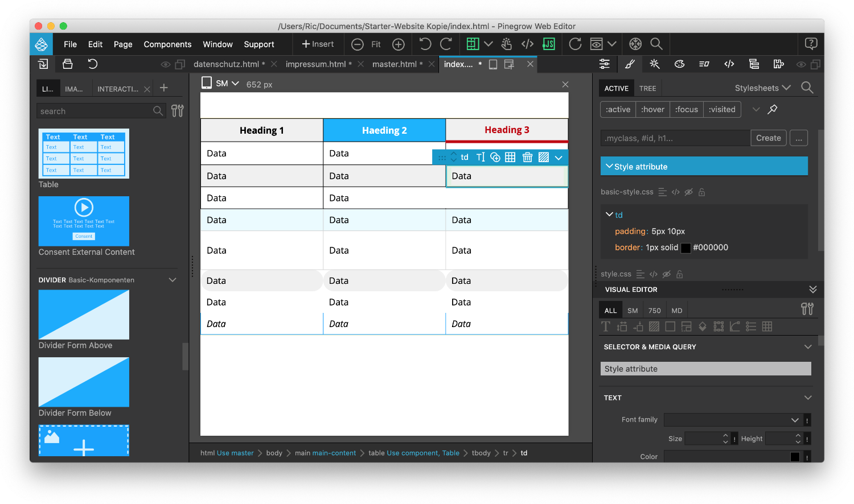854x504 pixels.
Task: Click the text edit icon in td toolbar
Action: pyautogui.click(x=481, y=157)
